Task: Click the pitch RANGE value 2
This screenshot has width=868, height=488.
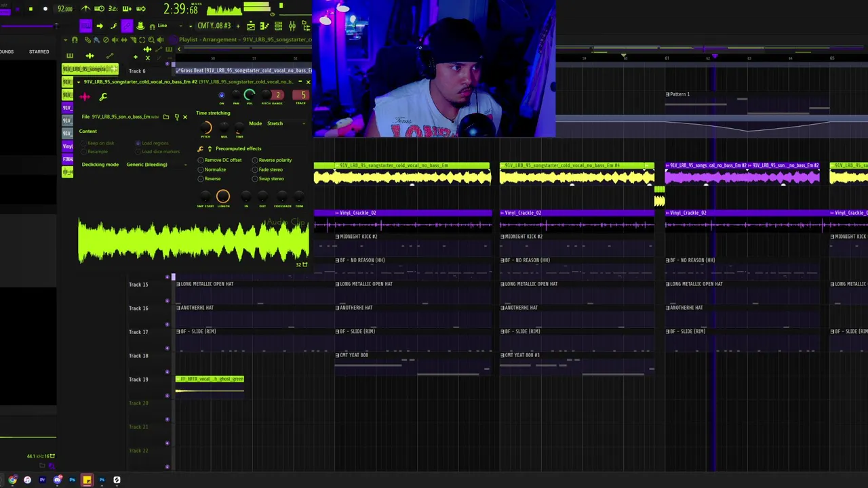Action: click(x=277, y=96)
